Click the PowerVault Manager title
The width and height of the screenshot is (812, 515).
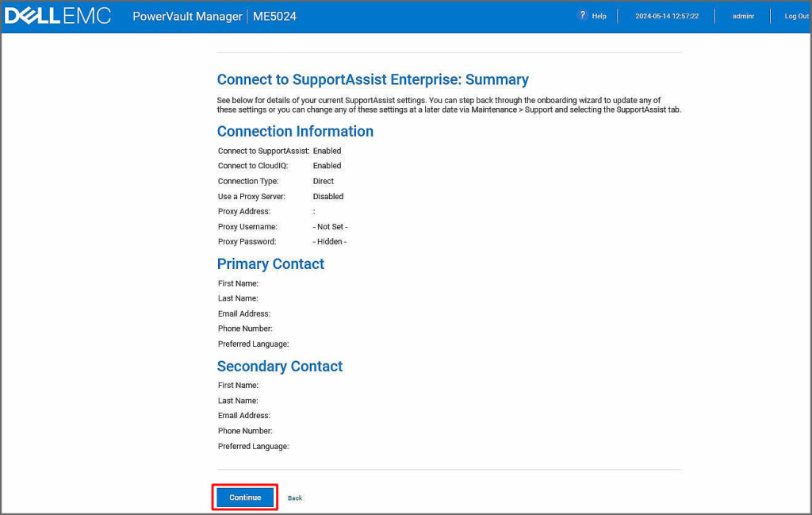(187, 16)
